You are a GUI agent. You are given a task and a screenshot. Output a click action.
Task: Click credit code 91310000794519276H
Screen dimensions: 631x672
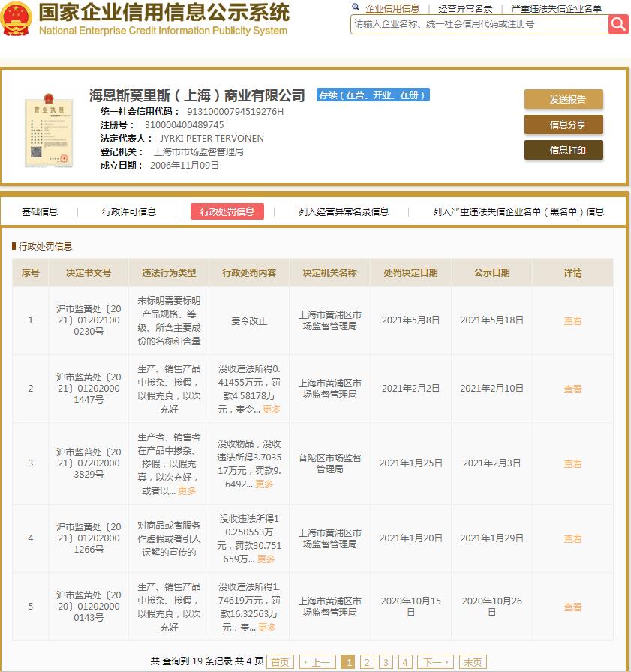point(236,112)
